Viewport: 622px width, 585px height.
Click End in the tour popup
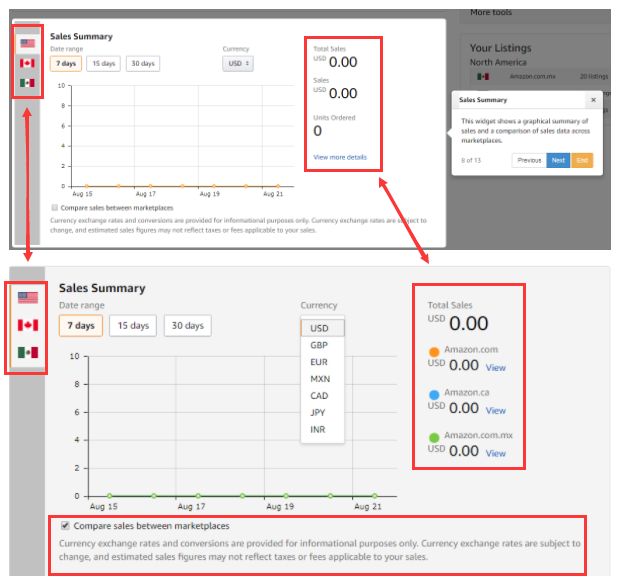click(x=582, y=160)
